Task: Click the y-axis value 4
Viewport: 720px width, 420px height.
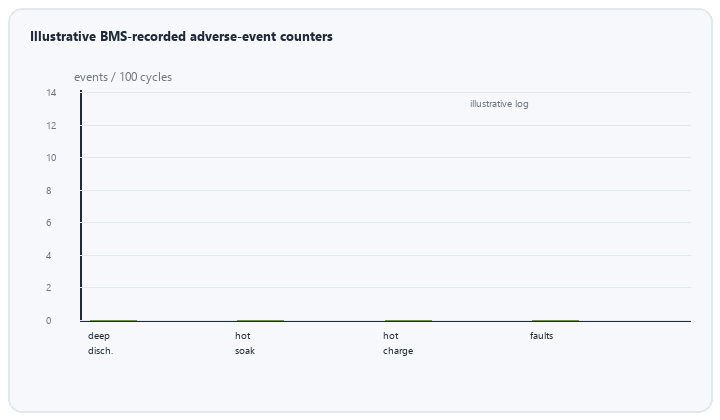Action: click(49, 256)
